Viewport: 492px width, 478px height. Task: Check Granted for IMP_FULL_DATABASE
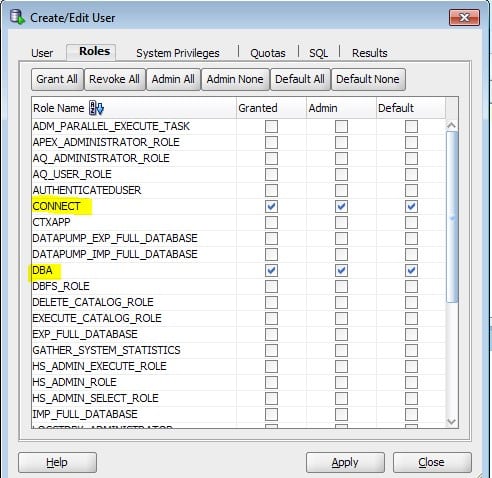click(271, 414)
